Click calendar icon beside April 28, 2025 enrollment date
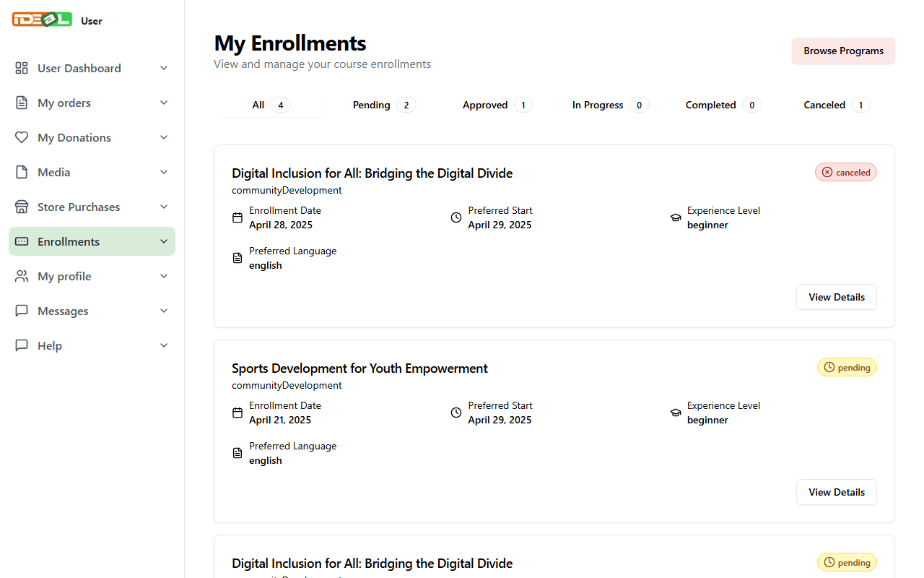 pyautogui.click(x=237, y=217)
